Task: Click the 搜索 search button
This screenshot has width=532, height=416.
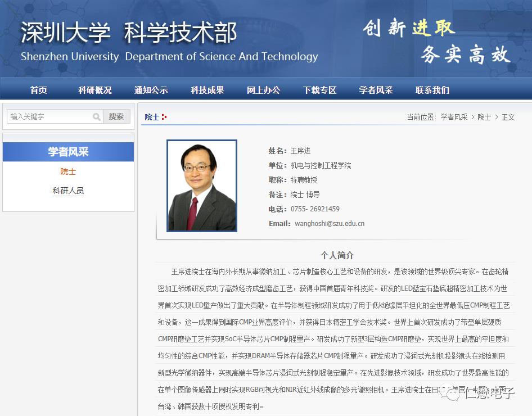Action: (x=116, y=116)
